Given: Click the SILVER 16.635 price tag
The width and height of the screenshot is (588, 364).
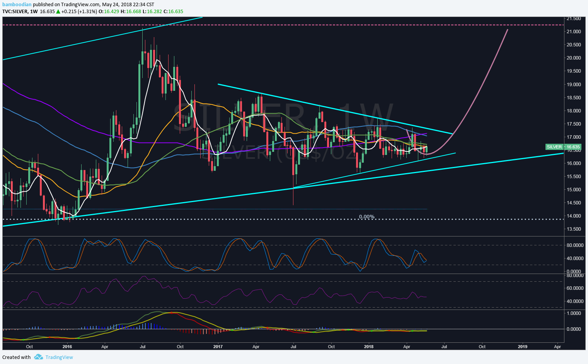Looking at the screenshot, I should point(563,147).
